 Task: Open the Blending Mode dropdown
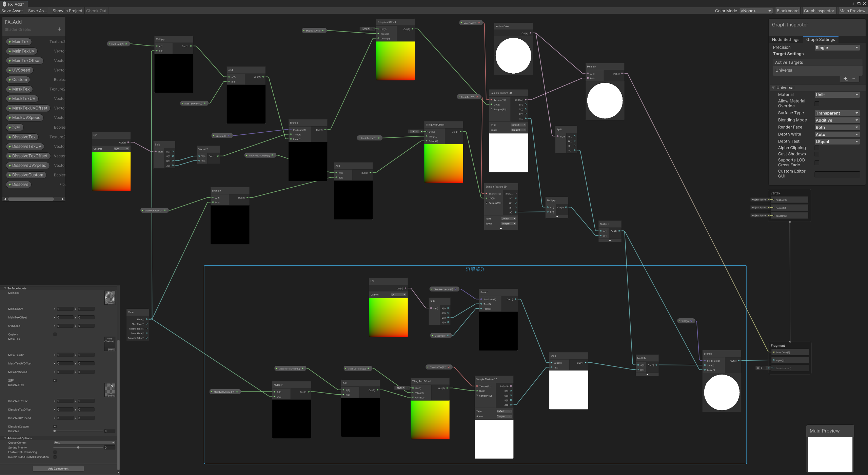click(x=836, y=120)
